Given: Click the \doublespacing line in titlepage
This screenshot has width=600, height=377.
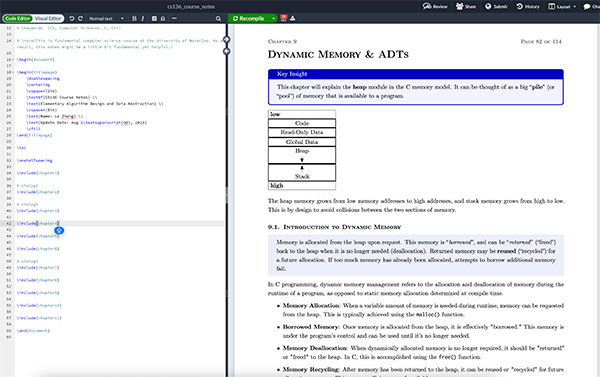Looking at the screenshot, I should pyautogui.click(x=43, y=78).
